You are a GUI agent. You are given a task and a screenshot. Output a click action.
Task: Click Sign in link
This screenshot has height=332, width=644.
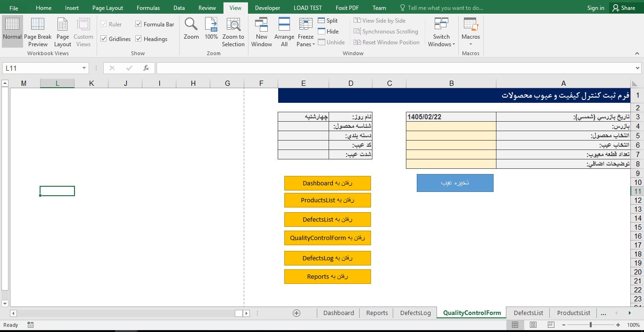click(x=595, y=8)
